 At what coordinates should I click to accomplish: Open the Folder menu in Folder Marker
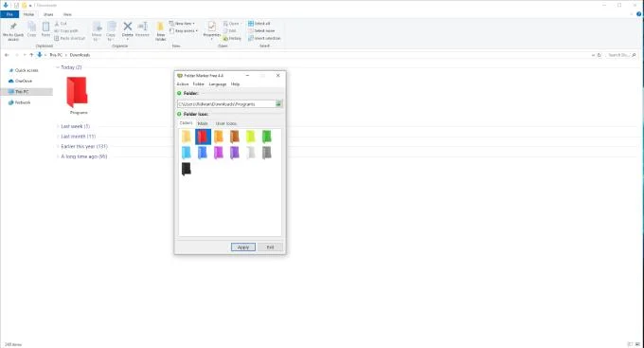[x=198, y=83]
